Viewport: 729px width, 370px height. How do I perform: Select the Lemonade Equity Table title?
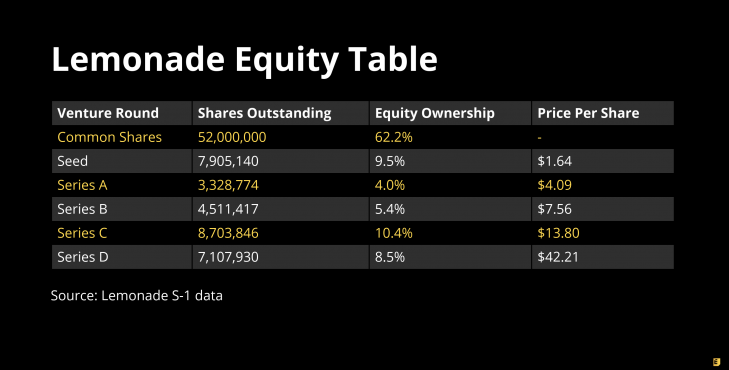click(245, 60)
